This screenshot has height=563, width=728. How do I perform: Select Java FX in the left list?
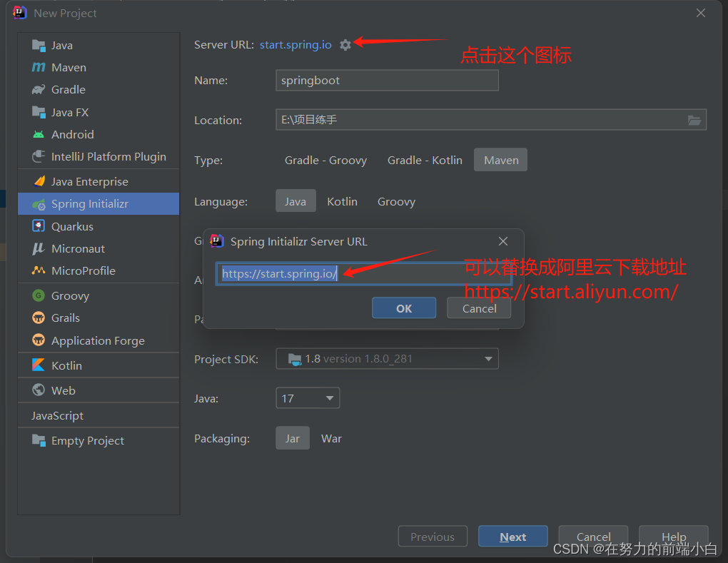[98, 112]
